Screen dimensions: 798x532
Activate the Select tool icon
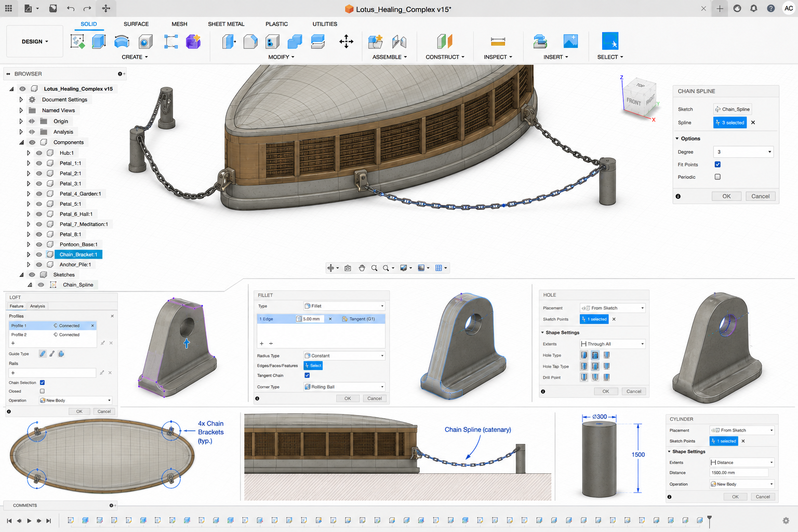click(x=610, y=42)
